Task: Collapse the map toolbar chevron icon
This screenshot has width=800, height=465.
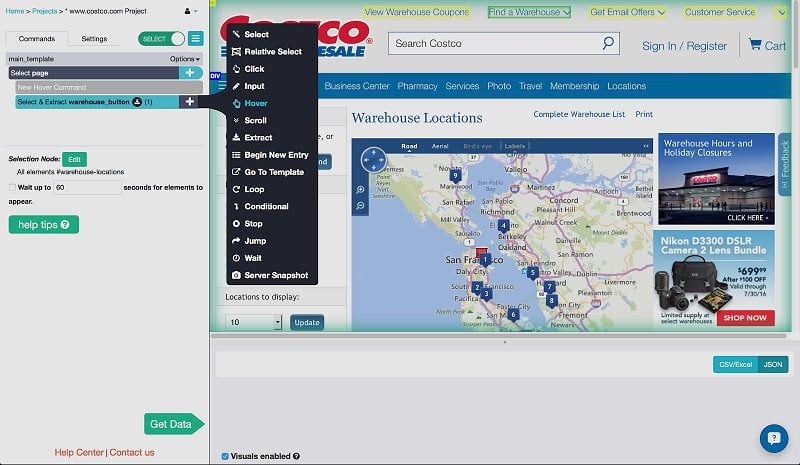Action: click(x=646, y=146)
